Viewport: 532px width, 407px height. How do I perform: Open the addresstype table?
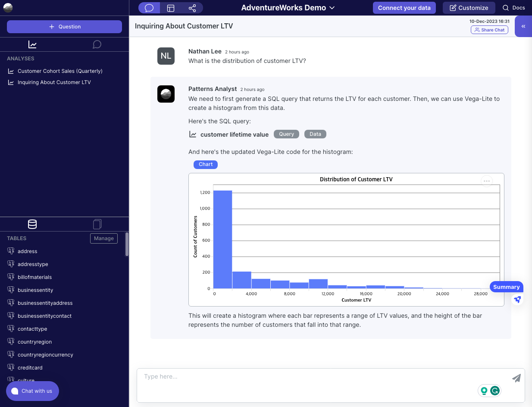click(33, 264)
